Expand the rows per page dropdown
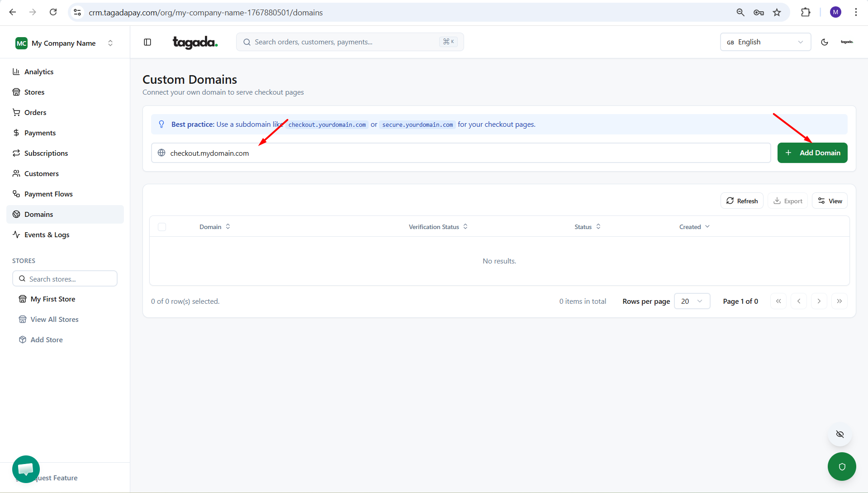 [x=692, y=301]
